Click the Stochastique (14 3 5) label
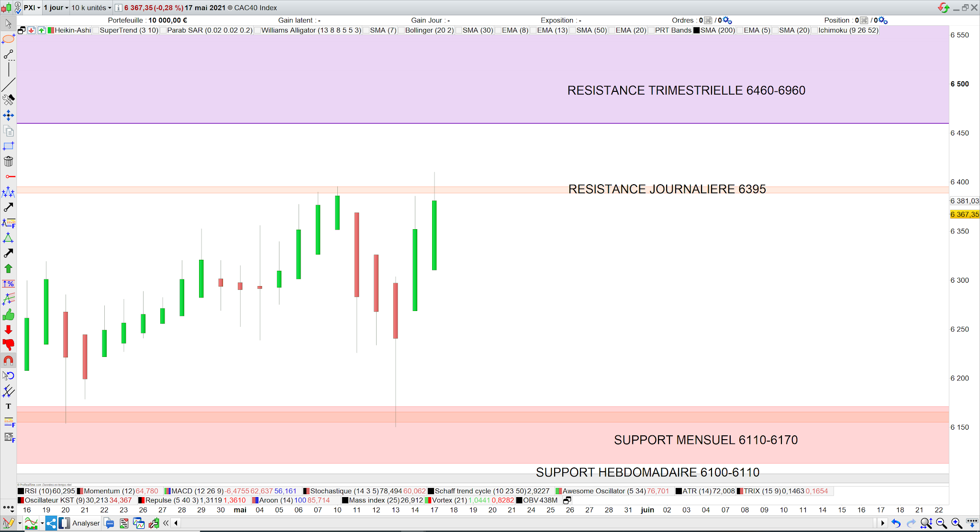980x532 pixels. click(345, 491)
